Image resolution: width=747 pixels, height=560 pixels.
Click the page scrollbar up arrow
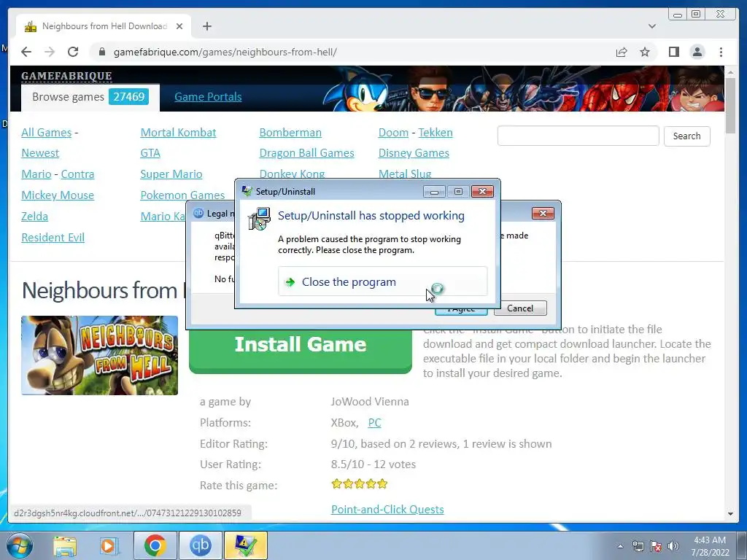[730, 72]
